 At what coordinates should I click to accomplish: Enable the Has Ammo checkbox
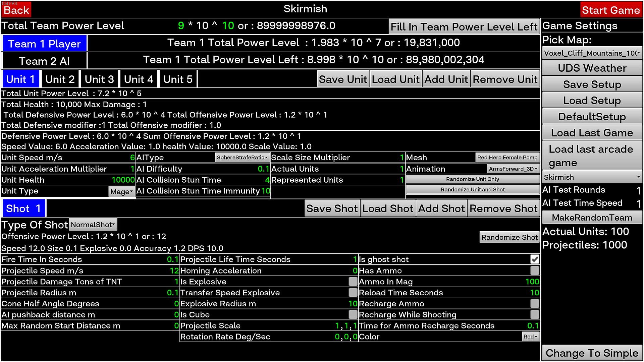point(535,270)
